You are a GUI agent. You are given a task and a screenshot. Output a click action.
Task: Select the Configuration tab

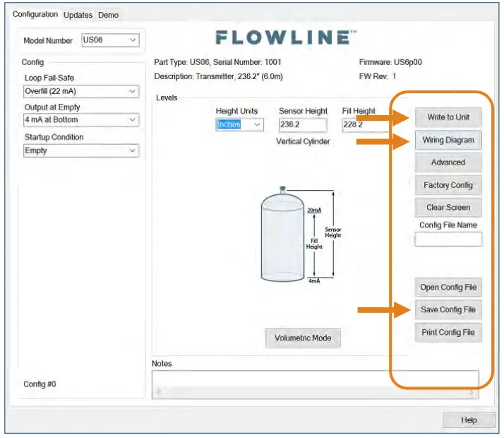(35, 15)
